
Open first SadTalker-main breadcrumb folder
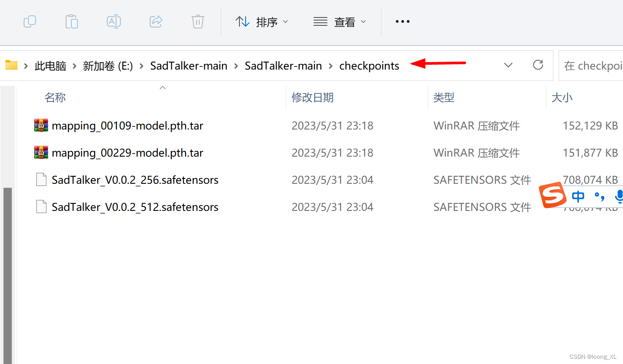(x=189, y=66)
